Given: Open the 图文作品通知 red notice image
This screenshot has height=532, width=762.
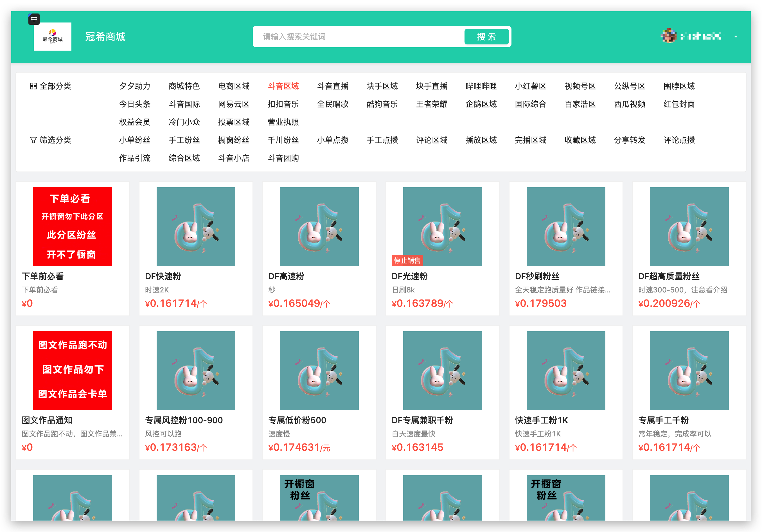Looking at the screenshot, I should [72, 370].
